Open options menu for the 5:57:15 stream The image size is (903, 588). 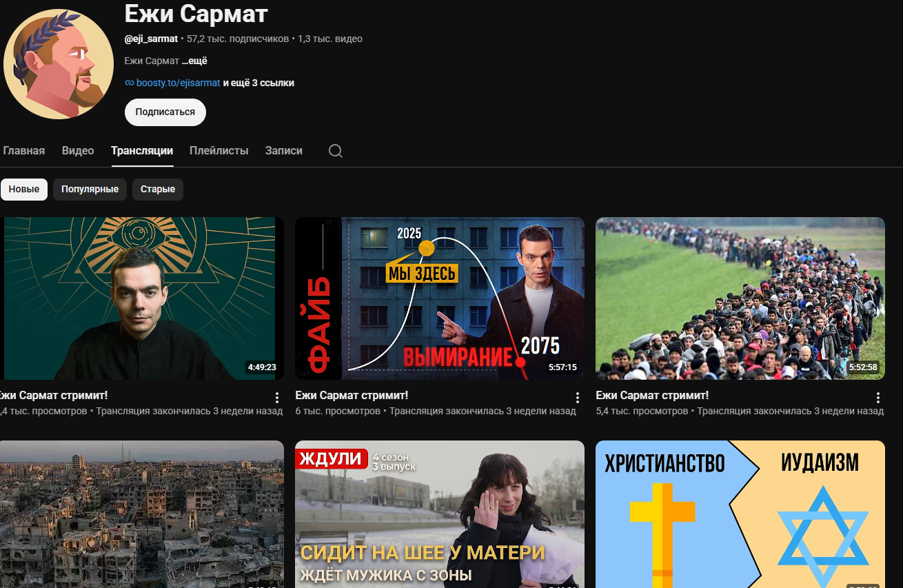pyautogui.click(x=578, y=398)
